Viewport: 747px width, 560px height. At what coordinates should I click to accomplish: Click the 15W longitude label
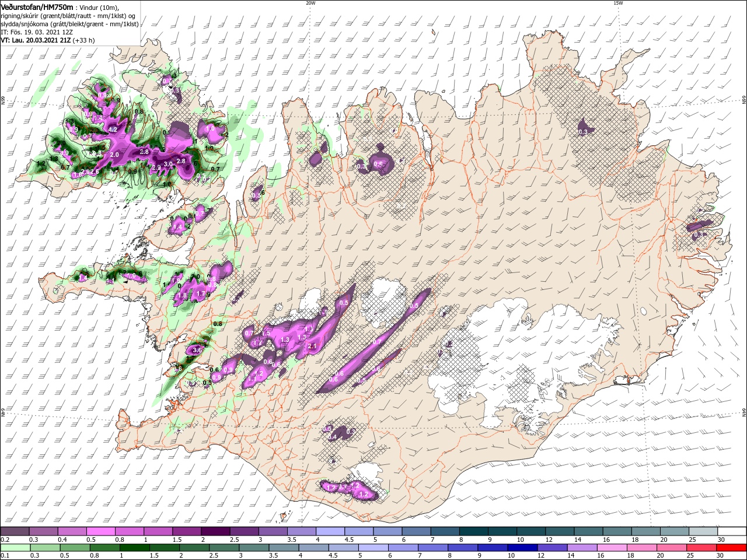618,3
